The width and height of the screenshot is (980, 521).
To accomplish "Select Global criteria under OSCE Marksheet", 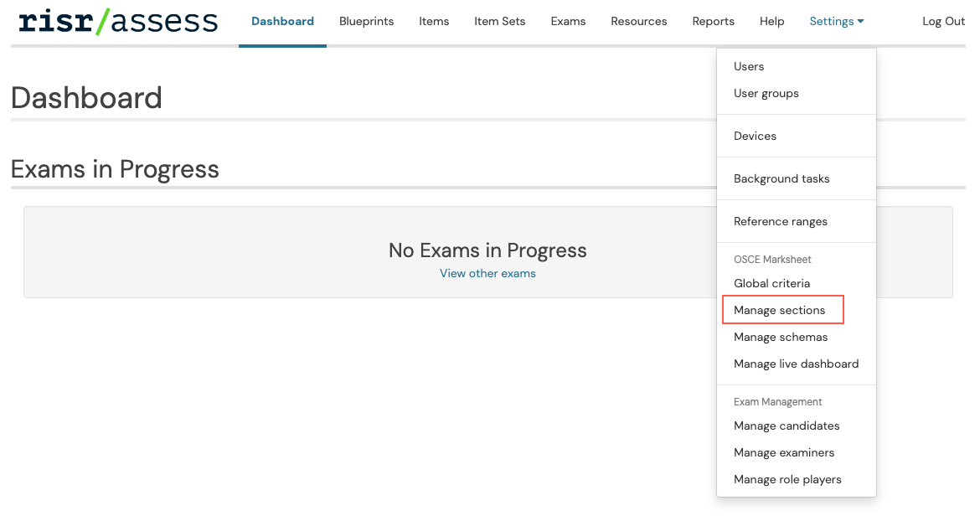I will [771, 282].
